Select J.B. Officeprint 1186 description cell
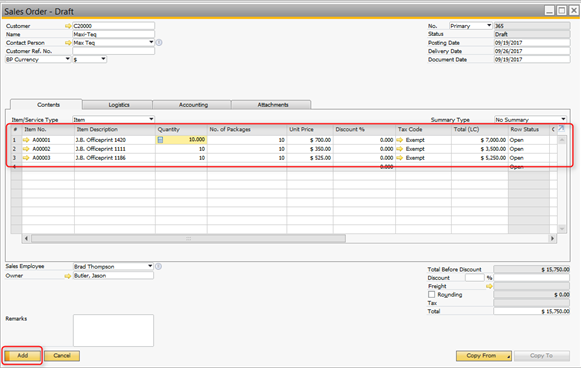Image resolution: width=581 pixels, height=368 pixels. click(x=115, y=158)
